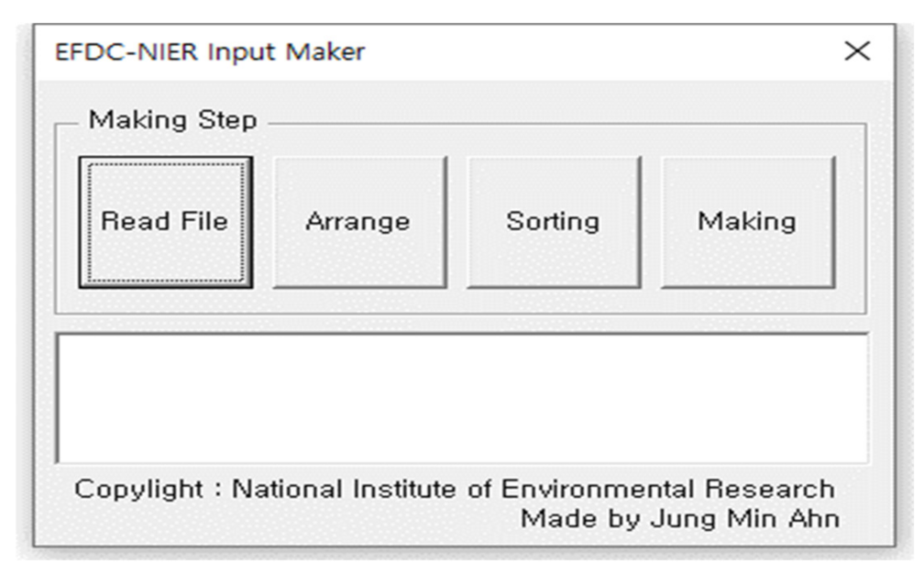
Task: Focus the blank message log area
Action: [x=462, y=398]
